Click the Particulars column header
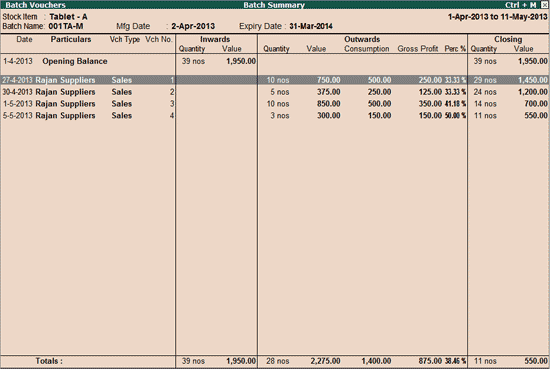Viewport: 550px width, 369px height. coord(71,39)
